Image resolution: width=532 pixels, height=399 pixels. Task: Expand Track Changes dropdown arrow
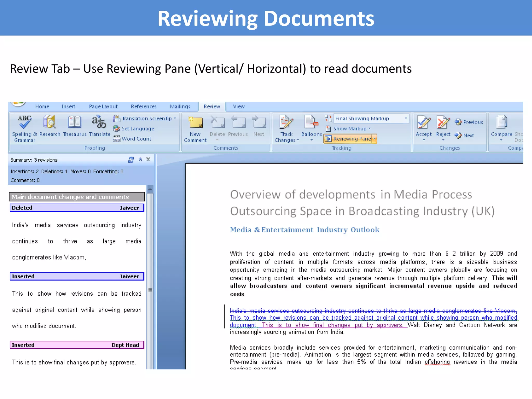tap(298, 140)
